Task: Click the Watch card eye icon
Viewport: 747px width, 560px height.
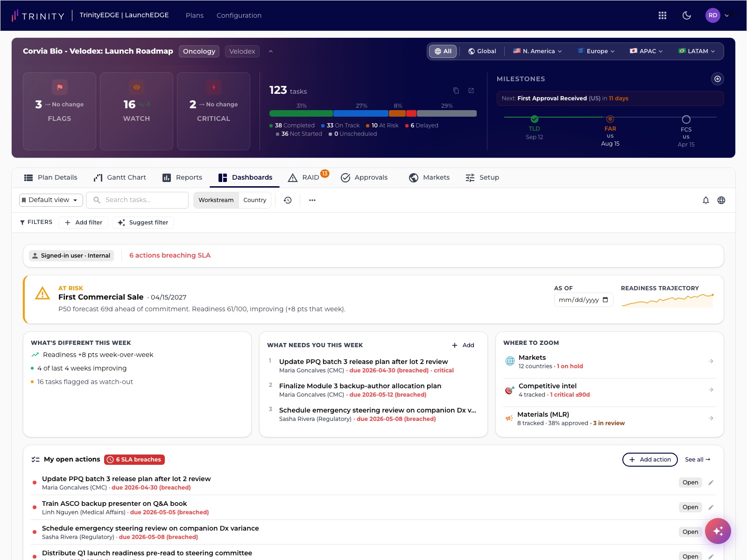Action: 137,87
